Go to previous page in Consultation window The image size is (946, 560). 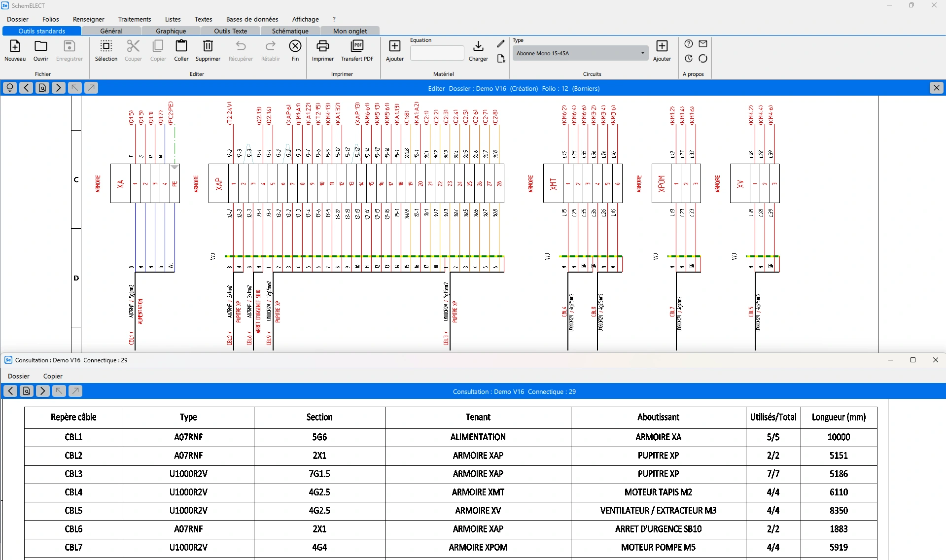coord(10,391)
